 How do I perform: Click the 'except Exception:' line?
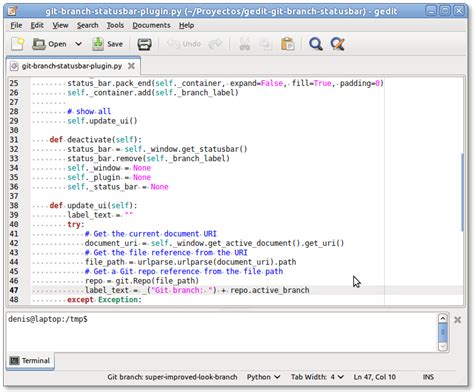pos(104,300)
